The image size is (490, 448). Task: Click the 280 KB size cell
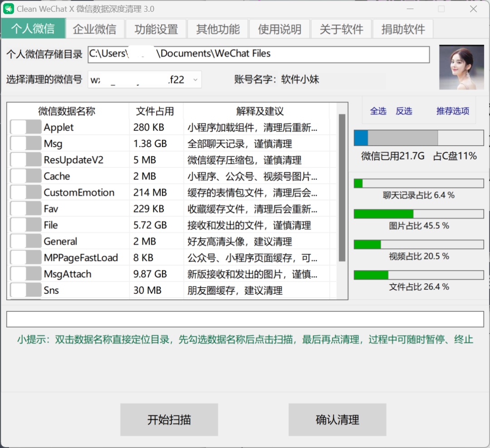[x=149, y=128]
